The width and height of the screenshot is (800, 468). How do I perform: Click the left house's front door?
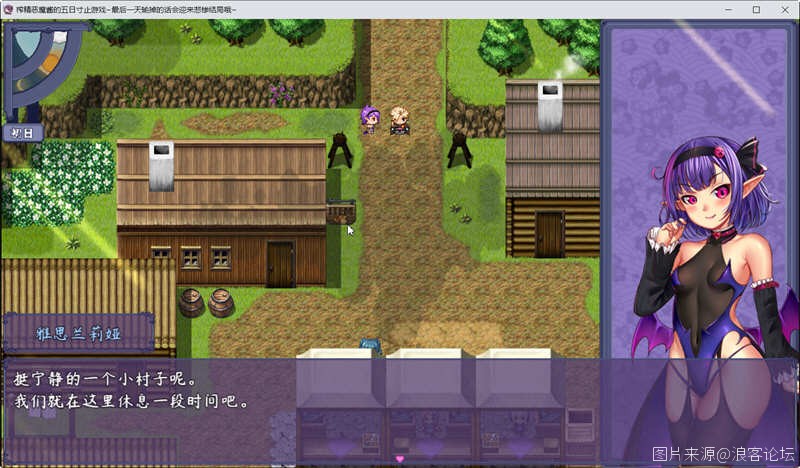coord(280,263)
